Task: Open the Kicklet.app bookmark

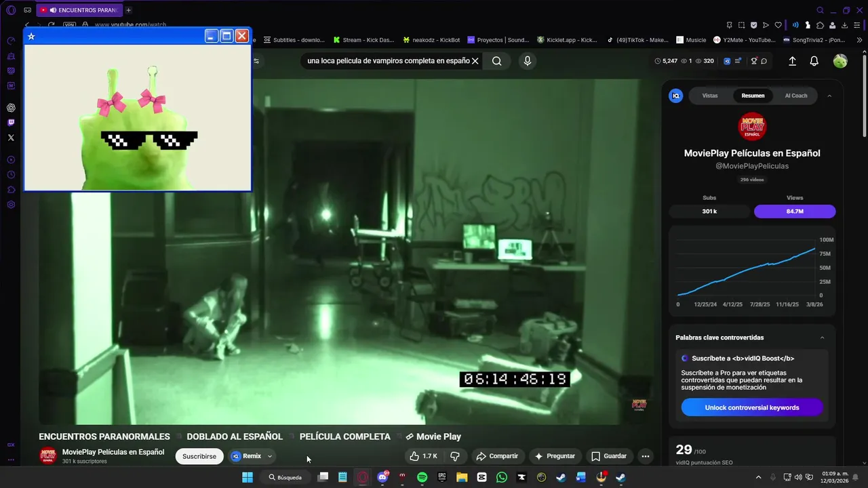Action: point(568,40)
